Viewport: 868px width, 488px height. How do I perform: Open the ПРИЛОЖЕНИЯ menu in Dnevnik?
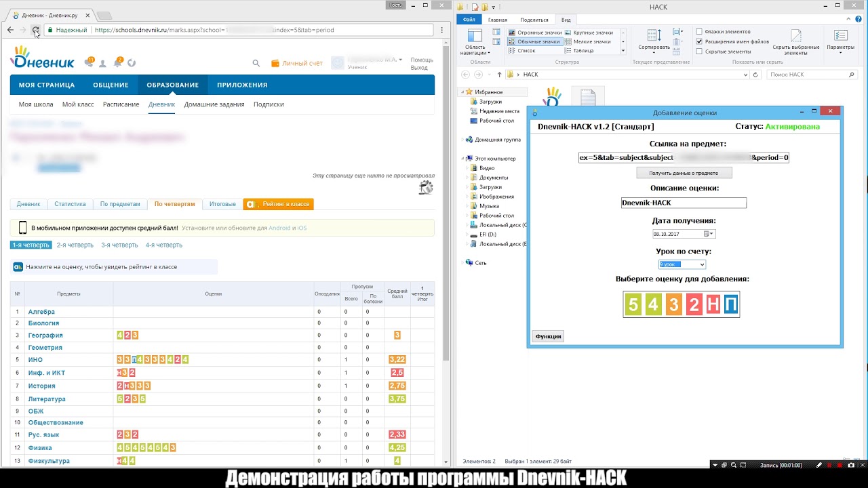[242, 85]
